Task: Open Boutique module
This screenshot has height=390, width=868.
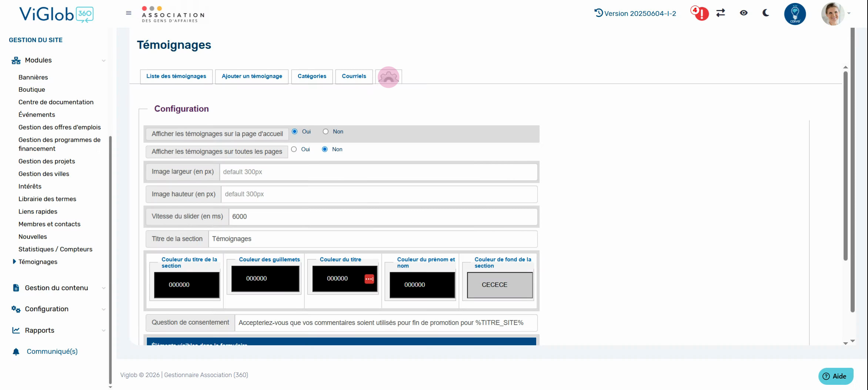Action: pyautogui.click(x=32, y=90)
